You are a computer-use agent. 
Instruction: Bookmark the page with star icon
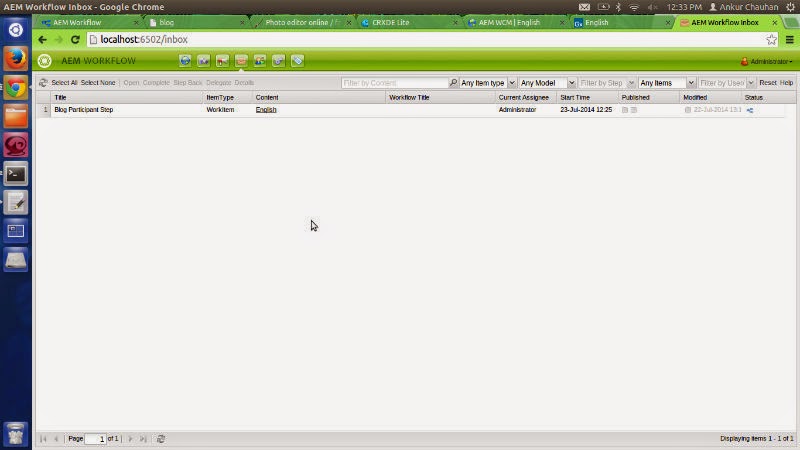[x=771, y=39]
